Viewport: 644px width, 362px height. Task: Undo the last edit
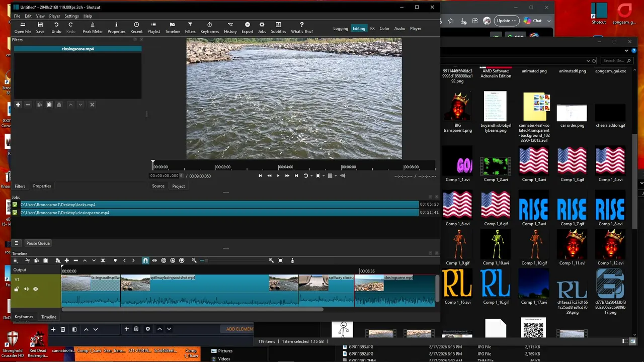(56, 28)
